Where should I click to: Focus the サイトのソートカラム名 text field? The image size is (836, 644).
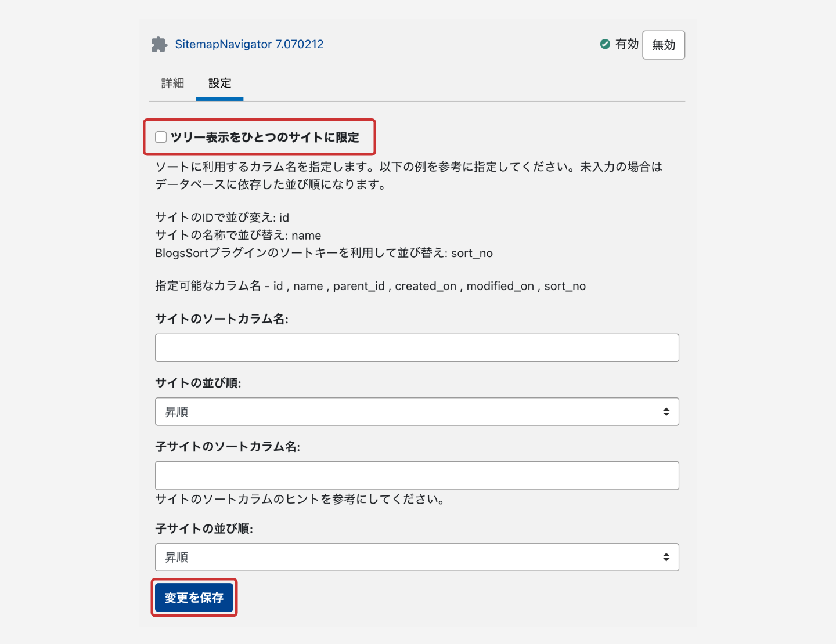pos(417,348)
